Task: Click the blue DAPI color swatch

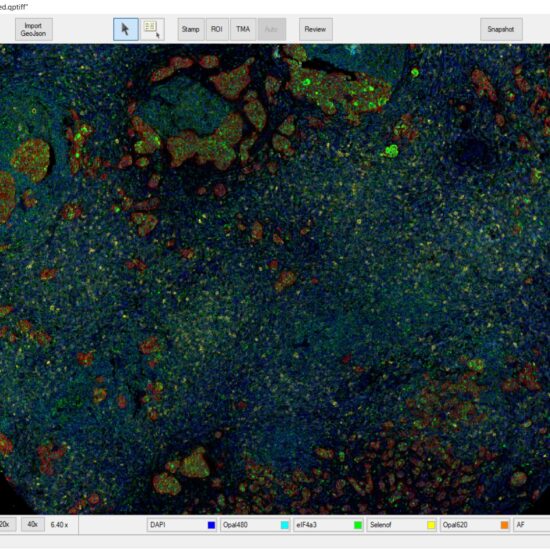Action: [x=211, y=525]
